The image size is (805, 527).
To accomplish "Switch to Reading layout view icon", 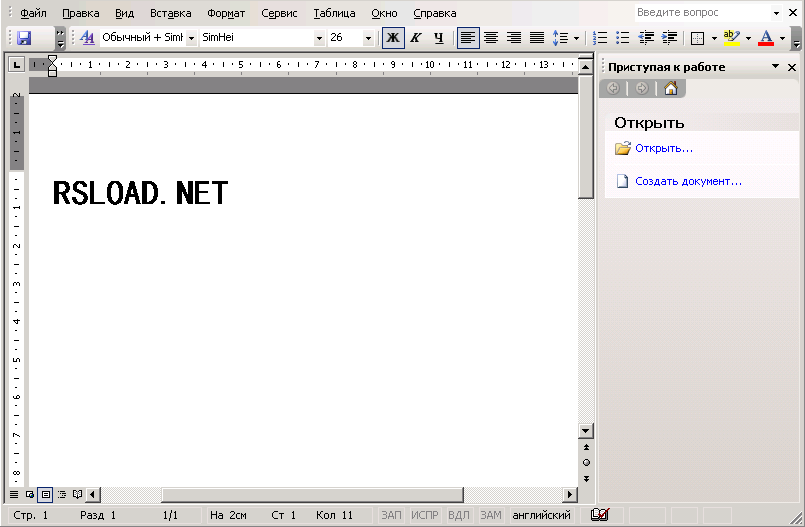I will pyautogui.click(x=77, y=495).
